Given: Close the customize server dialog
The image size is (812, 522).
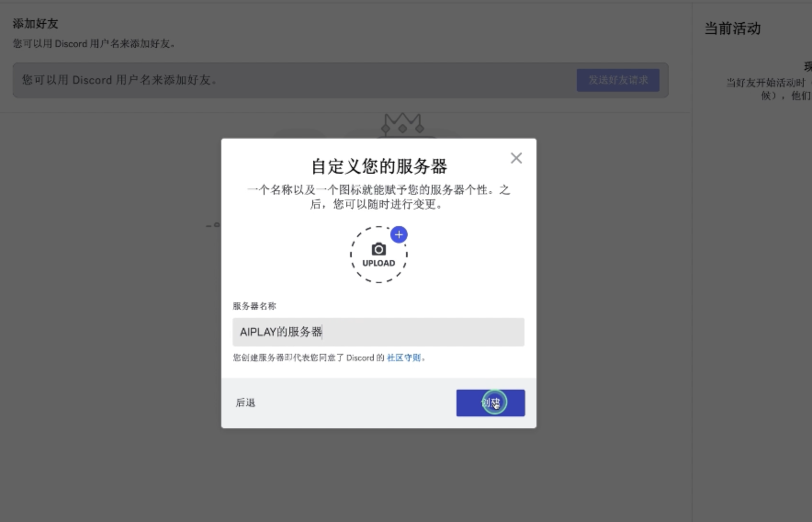Looking at the screenshot, I should coord(516,158).
